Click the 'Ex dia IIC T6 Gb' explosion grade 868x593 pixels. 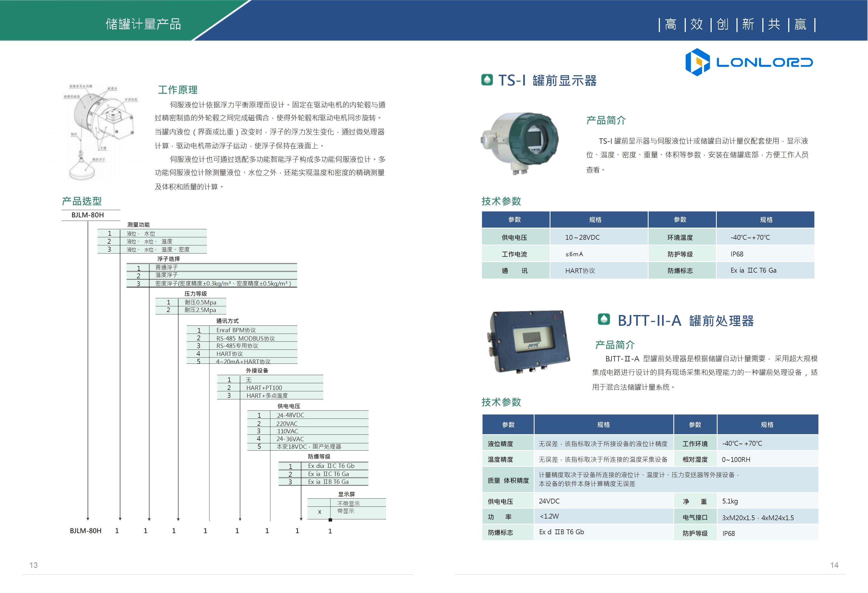pos(323,465)
